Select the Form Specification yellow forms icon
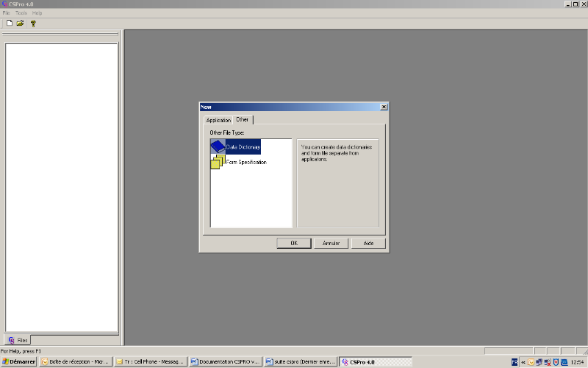The height and width of the screenshot is (368, 588). pos(218,162)
